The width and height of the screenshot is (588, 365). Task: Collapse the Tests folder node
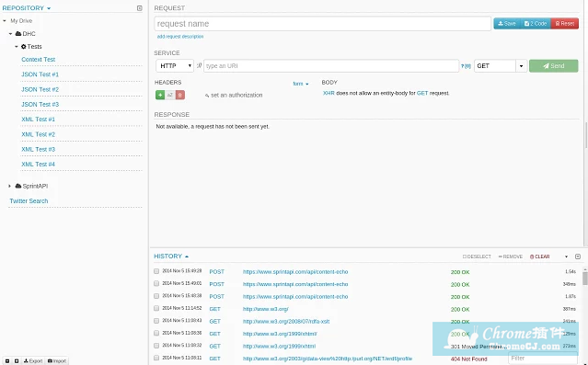(17, 47)
